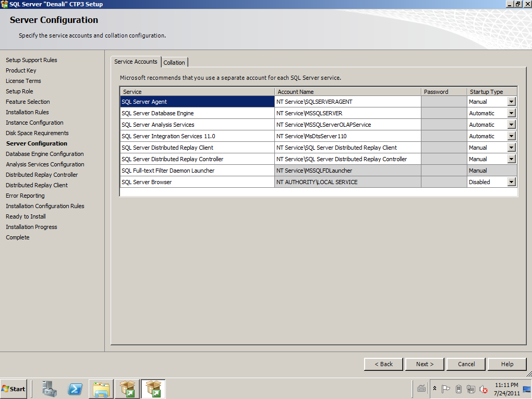Expand Distributed Replay Controller startup type dropdown

click(x=511, y=159)
